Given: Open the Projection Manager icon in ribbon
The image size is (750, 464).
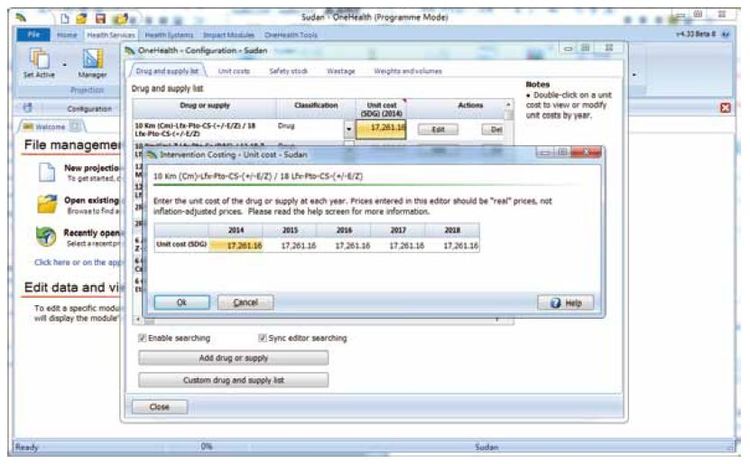Looking at the screenshot, I should coord(92,59).
